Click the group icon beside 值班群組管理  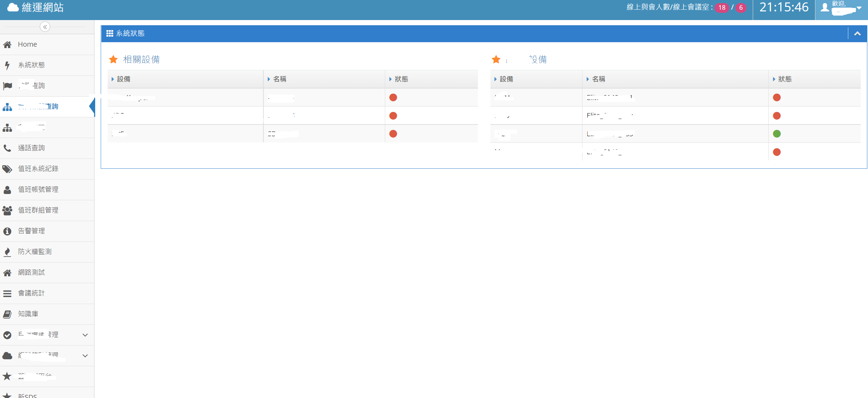(7, 211)
